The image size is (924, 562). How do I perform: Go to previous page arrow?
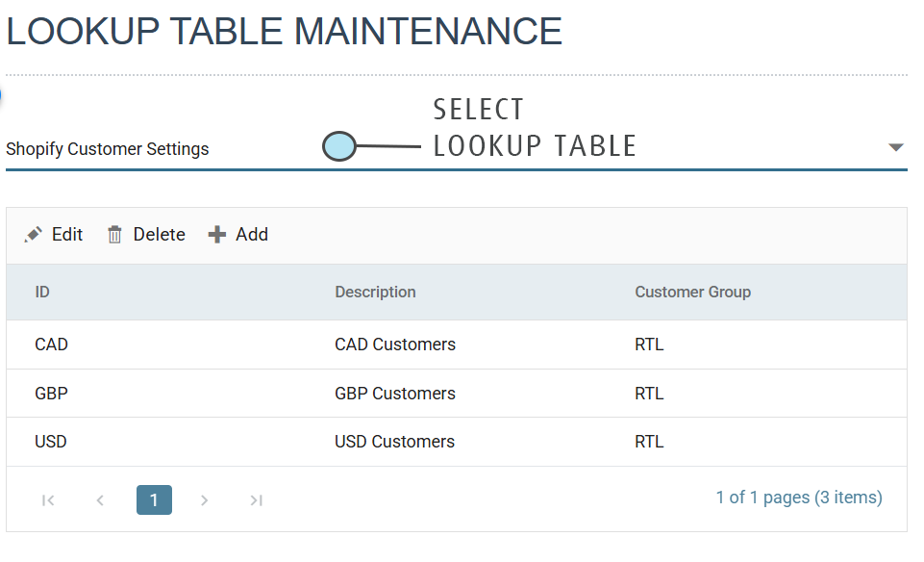(x=100, y=500)
